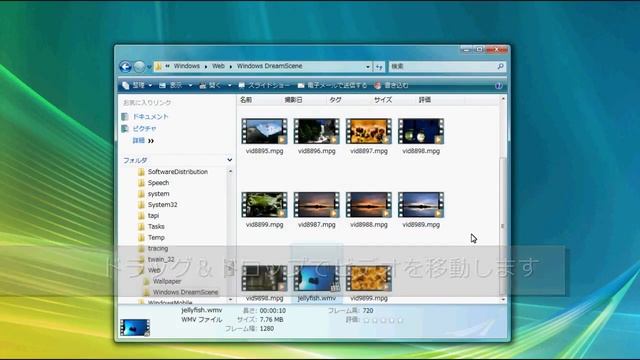The width and height of the screenshot is (640, 360).
Task: Select vid8899.mpg video thumbnail
Action: click(264, 205)
